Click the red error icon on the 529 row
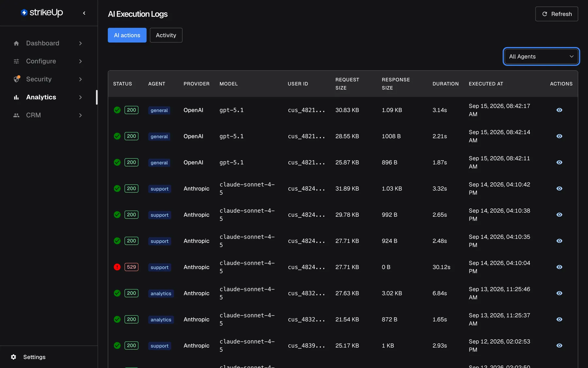This screenshot has width=588, height=368. 117,267
